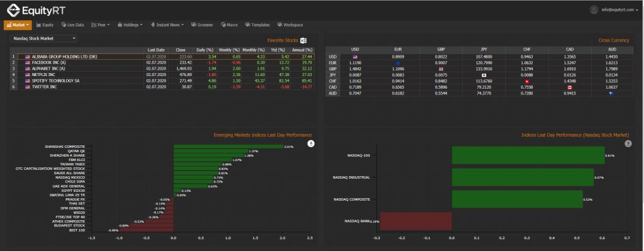Open the Screener page

[x=202, y=25]
